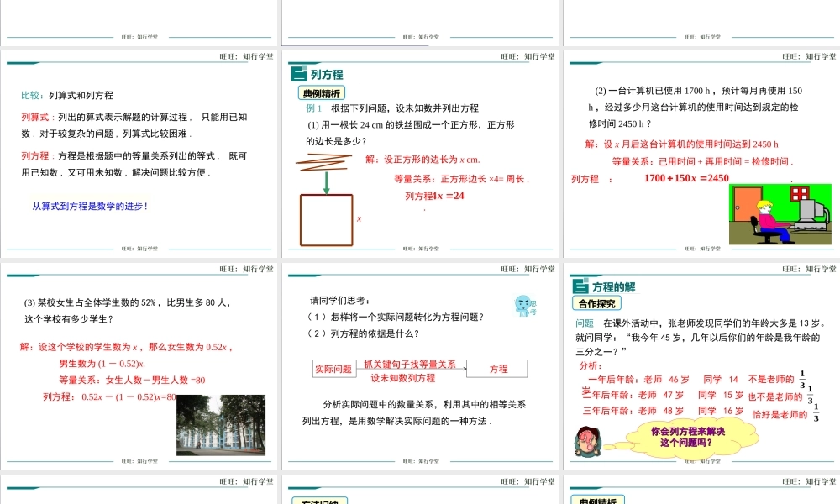Viewport: 840px width, 504px height.
Task: Click the green 列方程 section icon
Action: click(299, 73)
